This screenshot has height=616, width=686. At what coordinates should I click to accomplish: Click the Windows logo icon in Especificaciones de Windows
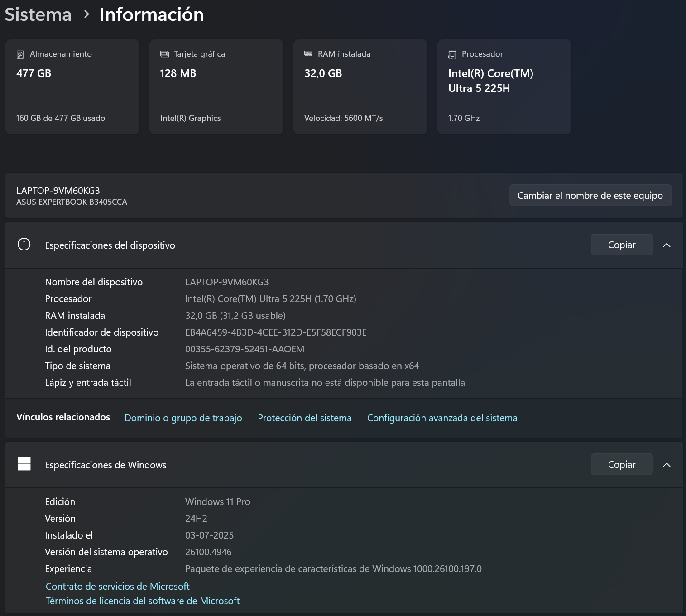tap(24, 464)
